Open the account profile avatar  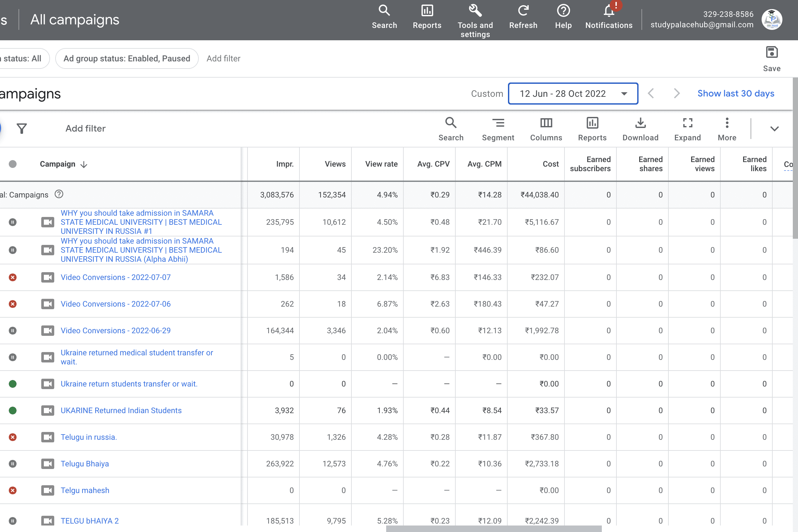[x=772, y=19]
